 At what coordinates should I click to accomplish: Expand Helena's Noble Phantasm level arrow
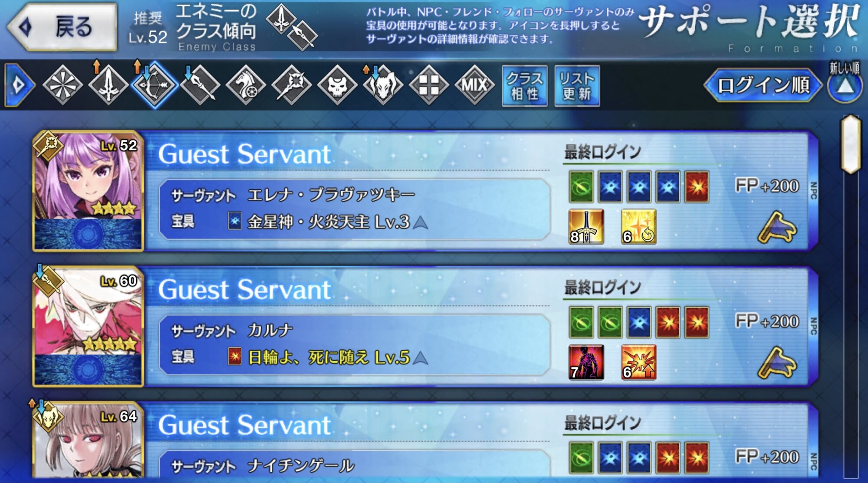click(421, 223)
